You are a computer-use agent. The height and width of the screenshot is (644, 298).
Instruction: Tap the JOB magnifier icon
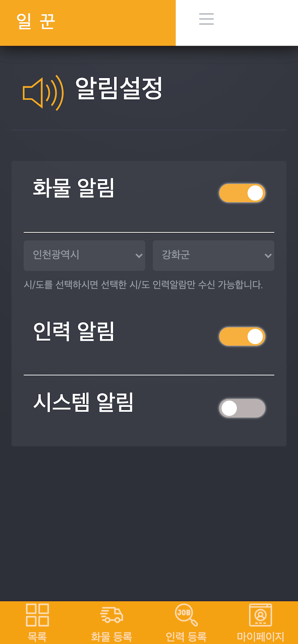(186, 615)
